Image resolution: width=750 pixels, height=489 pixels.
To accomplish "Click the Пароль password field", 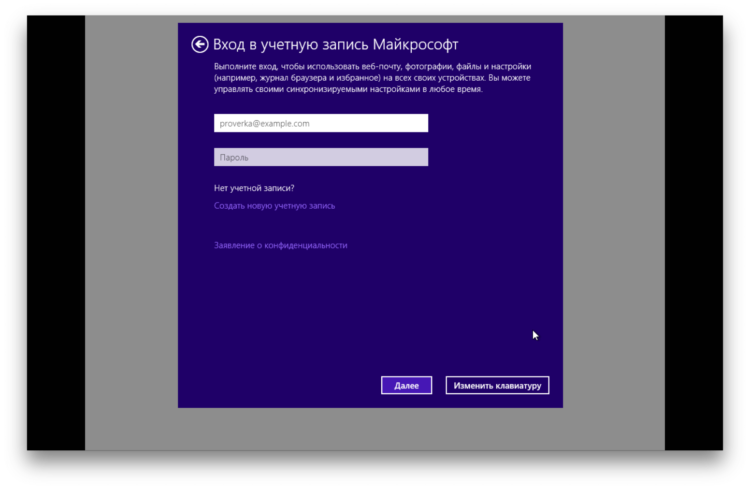I will (x=321, y=157).
